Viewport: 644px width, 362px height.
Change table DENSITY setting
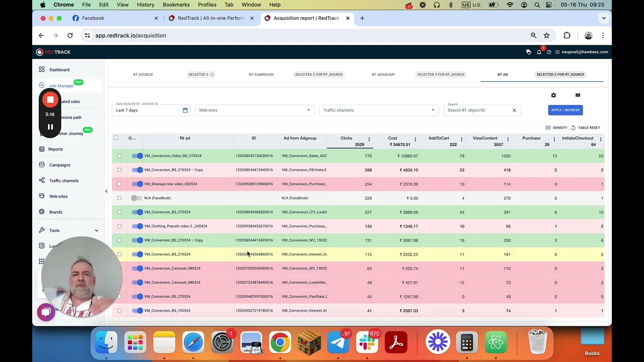(556, 128)
